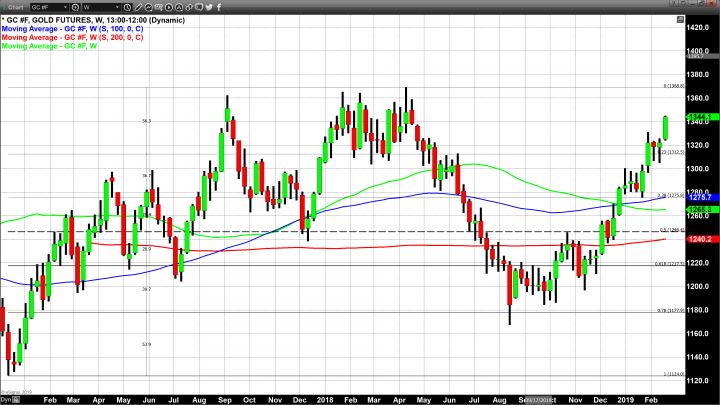
Task: Click the green 1344.1 current price marker
Action: coord(699,117)
